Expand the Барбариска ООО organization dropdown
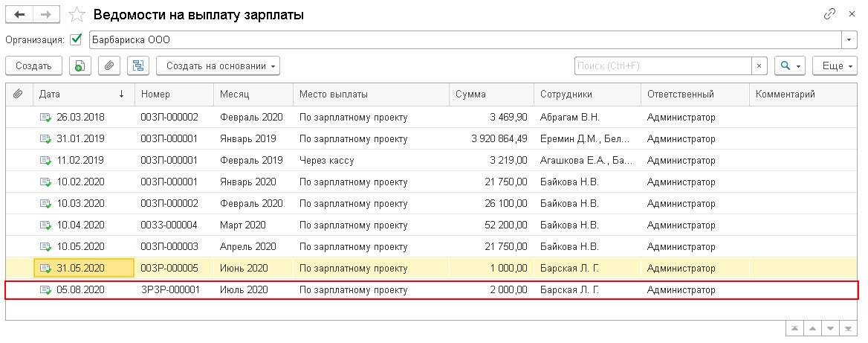 tap(849, 40)
